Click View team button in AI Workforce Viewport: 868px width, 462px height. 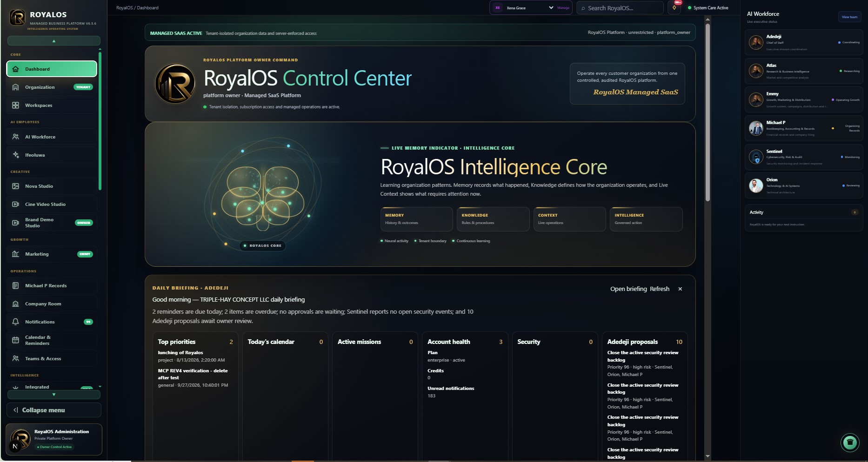(850, 17)
